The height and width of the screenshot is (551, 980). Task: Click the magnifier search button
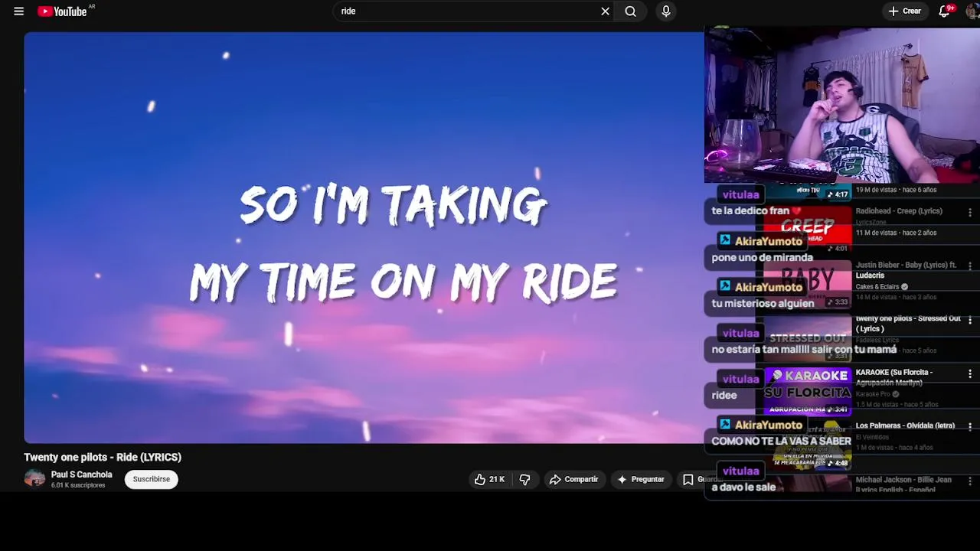coord(630,11)
